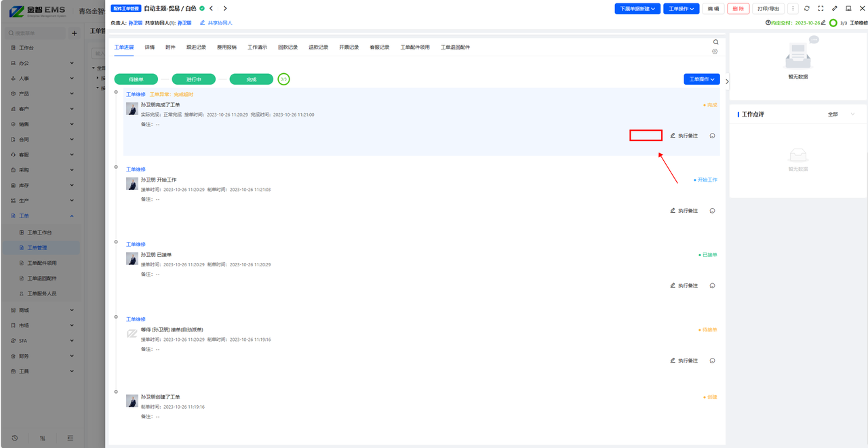Click avatar on 孙卫朋创建了工单 entry
This screenshot has width=868, height=448.
coord(132,401)
